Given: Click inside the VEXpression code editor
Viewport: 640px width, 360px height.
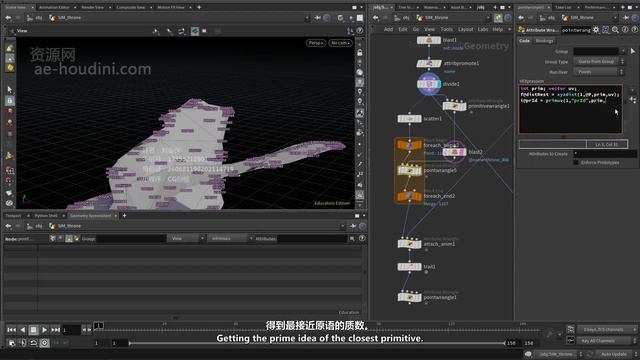Looking at the screenshot, I should click(570, 109).
